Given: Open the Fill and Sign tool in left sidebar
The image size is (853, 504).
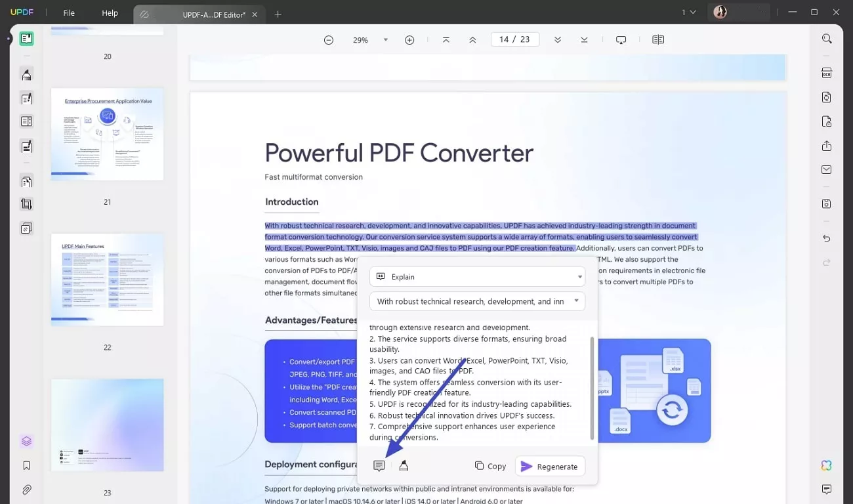Looking at the screenshot, I should [x=26, y=146].
